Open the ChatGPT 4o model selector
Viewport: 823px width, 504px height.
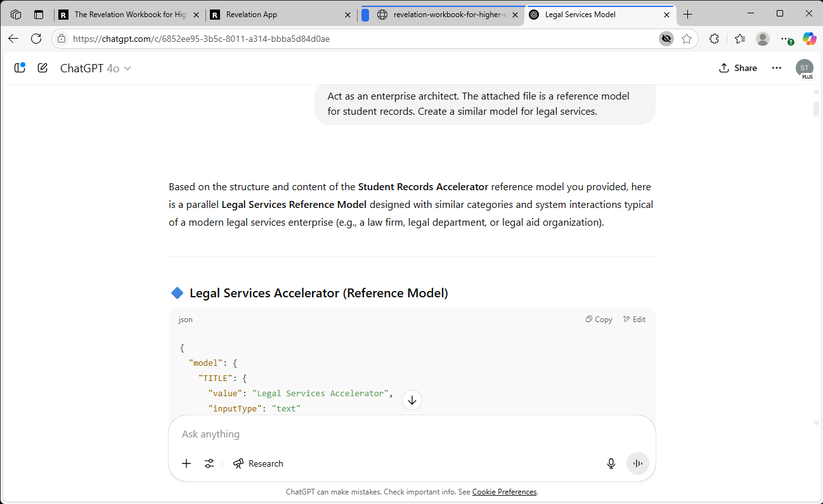tap(96, 68)
